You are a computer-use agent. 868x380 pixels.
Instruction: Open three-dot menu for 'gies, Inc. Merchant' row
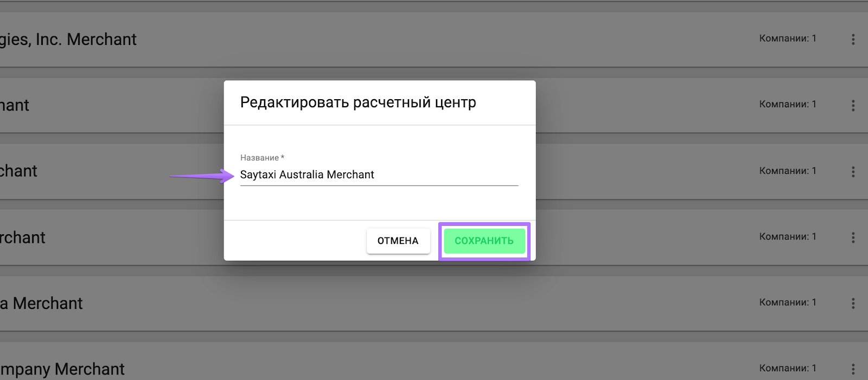[853, 39]
